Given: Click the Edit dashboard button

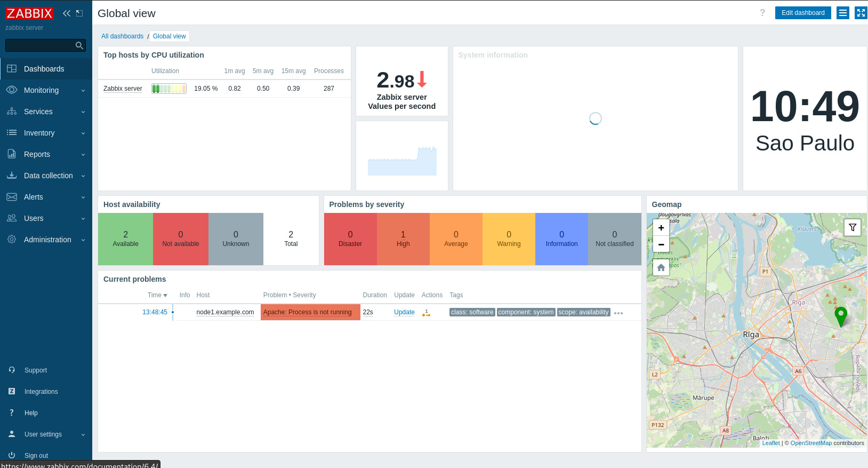Looking at the screenshot, I should [803, 13].
